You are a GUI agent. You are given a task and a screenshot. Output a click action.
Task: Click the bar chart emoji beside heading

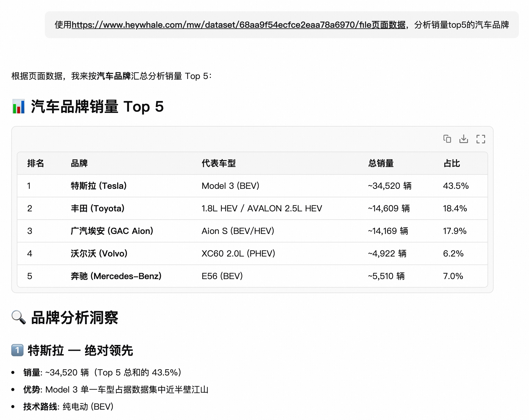tap(19, 106)
